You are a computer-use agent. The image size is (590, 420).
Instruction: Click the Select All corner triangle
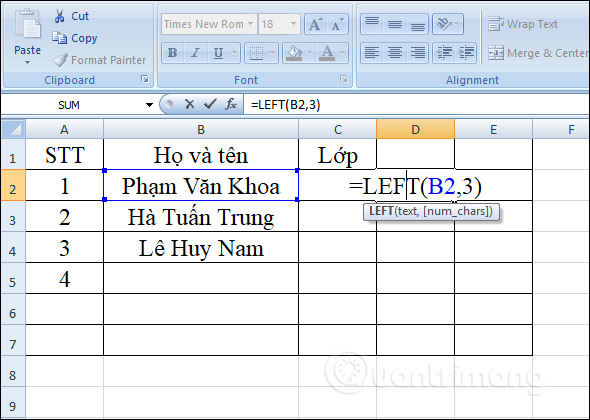pyautogui.click(x=14, y=129)
